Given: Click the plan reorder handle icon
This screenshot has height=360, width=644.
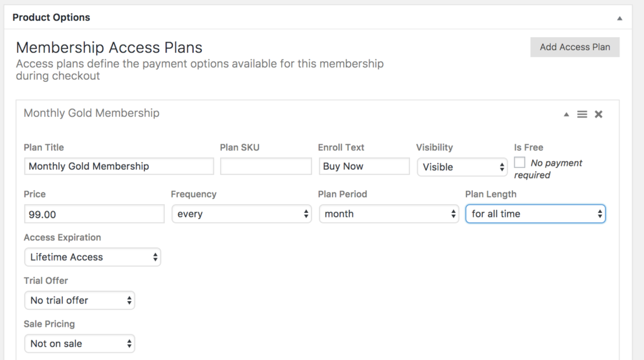Looking at the screenshot, I should pos(582,114).
